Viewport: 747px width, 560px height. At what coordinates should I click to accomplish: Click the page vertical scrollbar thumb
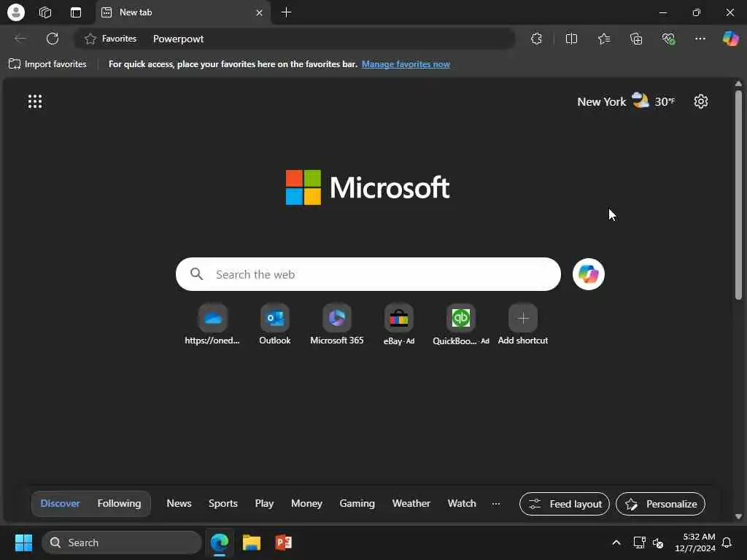click(738, 195)
